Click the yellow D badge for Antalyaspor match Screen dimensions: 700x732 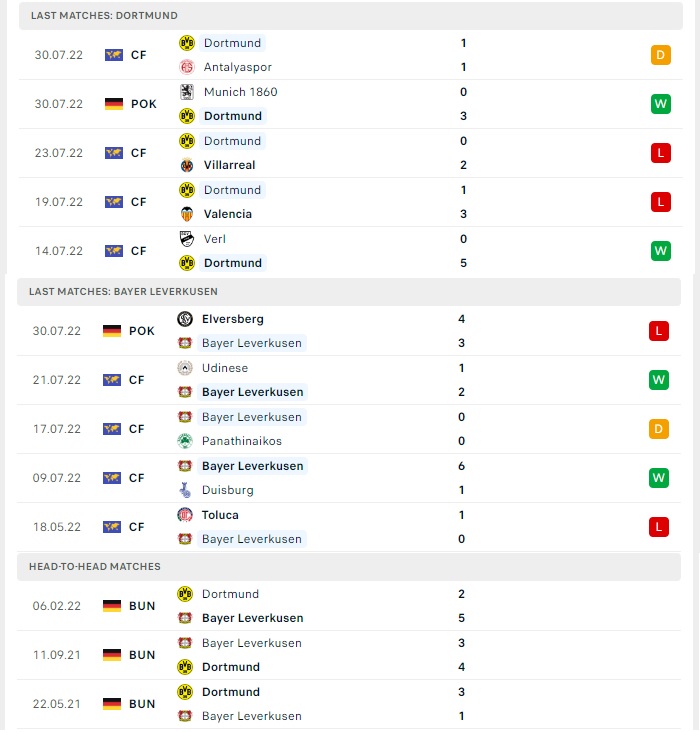661,55
